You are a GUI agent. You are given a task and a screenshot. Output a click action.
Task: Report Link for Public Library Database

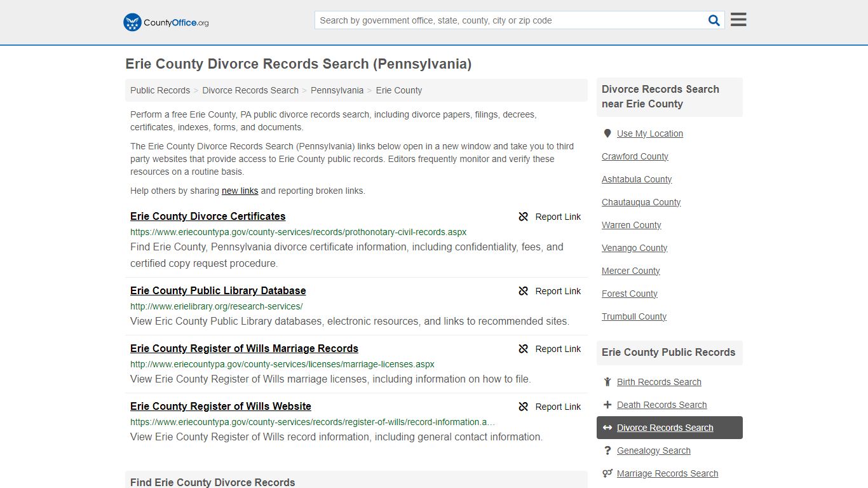[550, 291]
